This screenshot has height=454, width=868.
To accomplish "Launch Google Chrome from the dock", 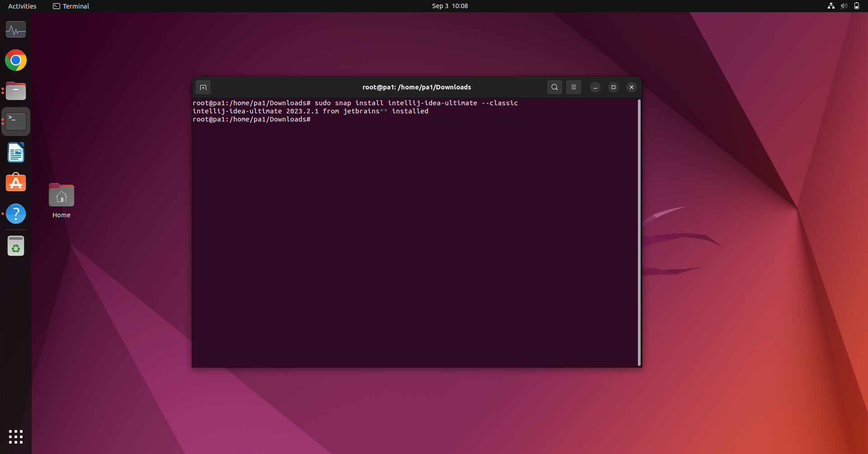I will pyautogui.click(x=16, y=60).
